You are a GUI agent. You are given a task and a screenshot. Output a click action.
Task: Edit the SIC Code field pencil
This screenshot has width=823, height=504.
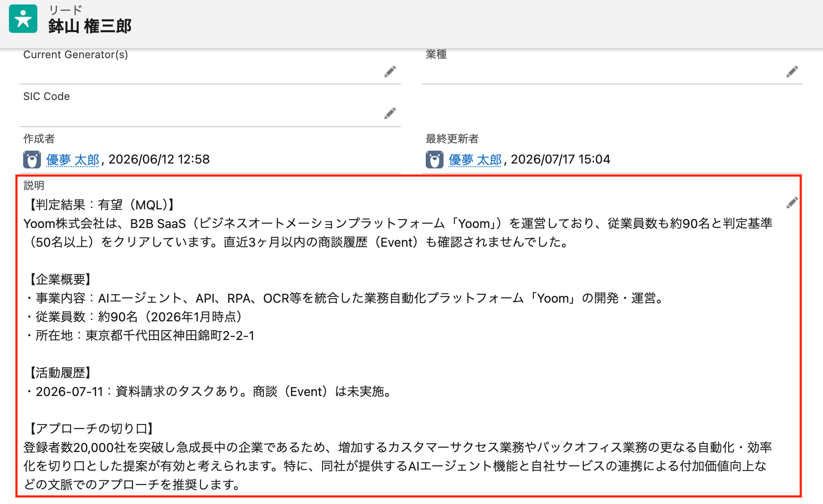pos(390,113)
